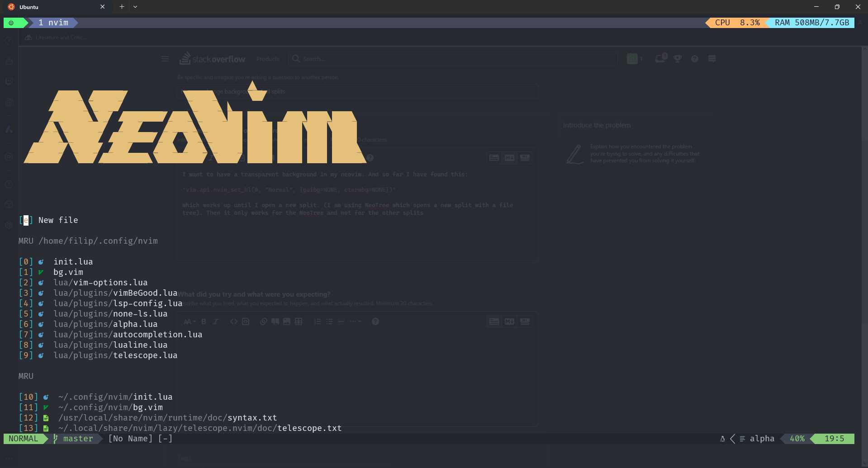The width and height of the screenshot is (868, 468).
Task: Open Stack Overflow user avatar profile
Action: point(632,59)
